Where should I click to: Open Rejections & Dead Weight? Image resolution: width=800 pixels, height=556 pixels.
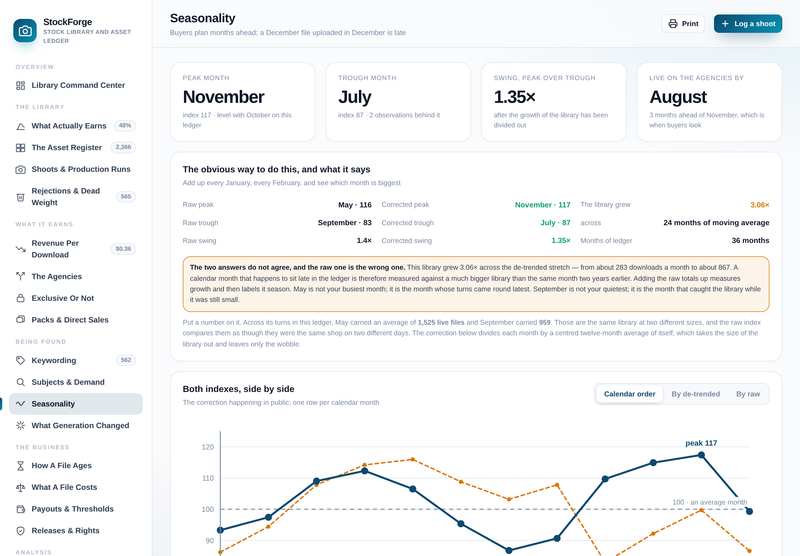click(76, 197)
